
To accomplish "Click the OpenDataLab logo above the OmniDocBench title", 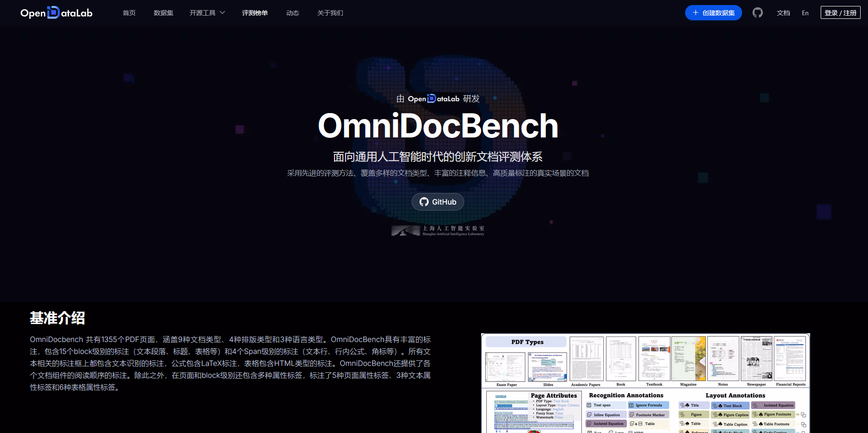I will click(x=433, y=99).
